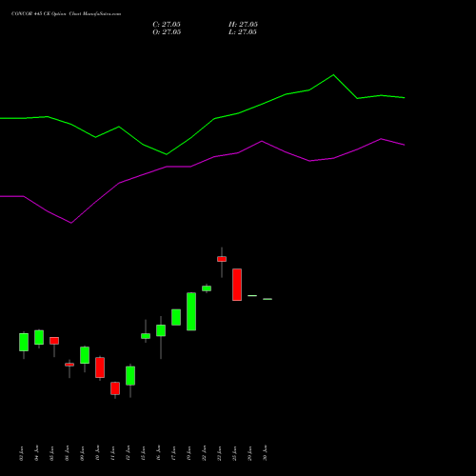Click the low value 'L: 27.05'
This screenshot has height=476, width=476.
coord(243,32)
